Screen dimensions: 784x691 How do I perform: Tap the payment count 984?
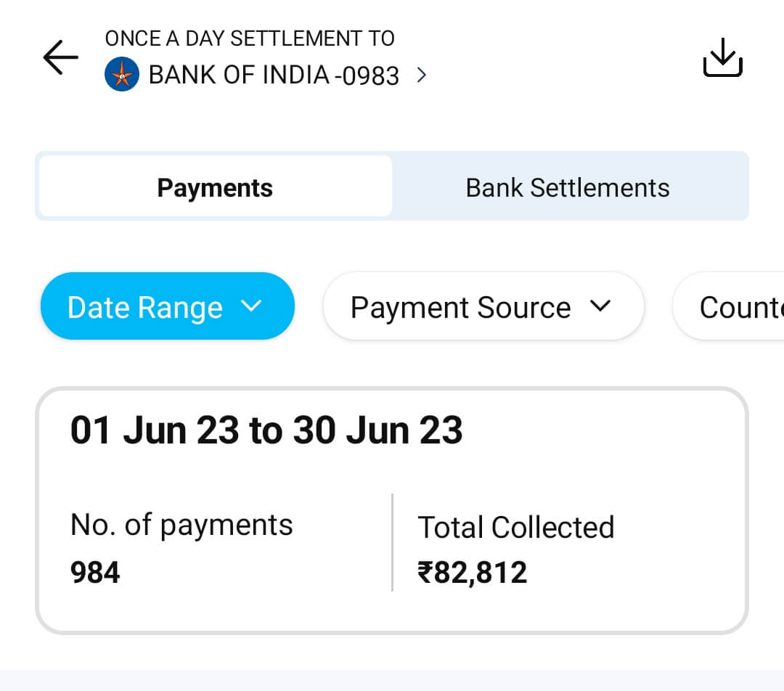[95, 573]
